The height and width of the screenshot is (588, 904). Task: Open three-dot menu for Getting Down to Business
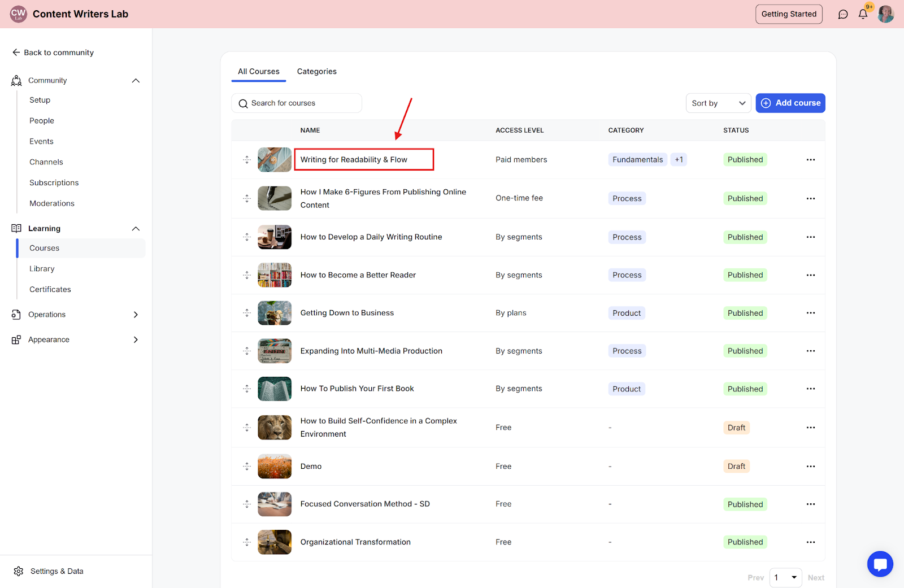tap(810, 313)
